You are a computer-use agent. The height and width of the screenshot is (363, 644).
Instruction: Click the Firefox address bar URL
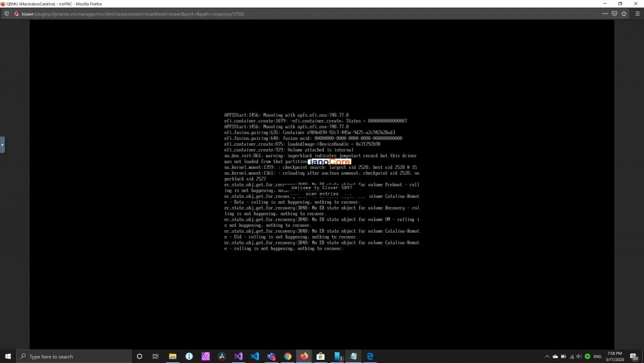point(133,14)
